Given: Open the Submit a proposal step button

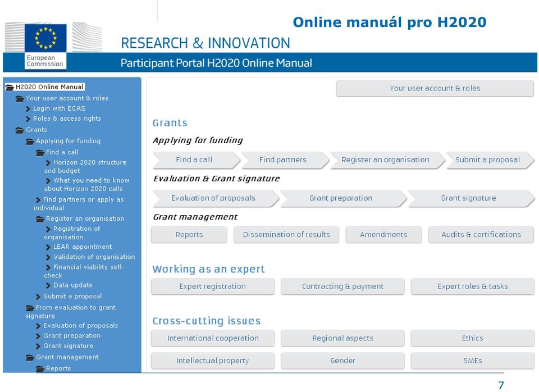Looking at the screenshot, I should pyautogui.click(x=490, y=160).
